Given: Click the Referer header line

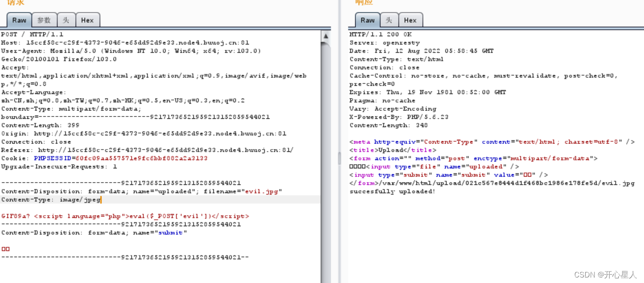Looking at the screenshot, I should click(x=147, y=150).
